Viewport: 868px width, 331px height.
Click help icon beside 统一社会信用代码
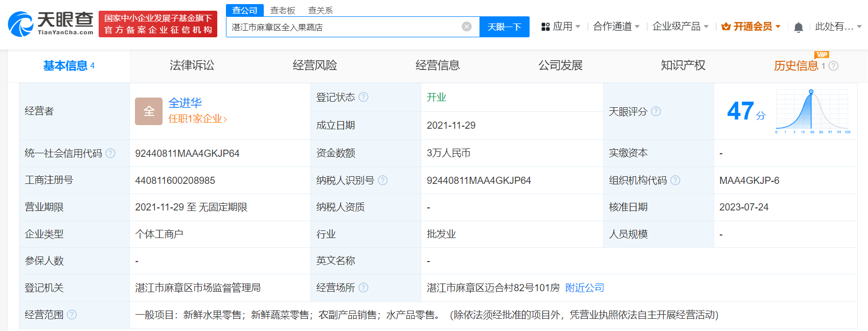110,153
